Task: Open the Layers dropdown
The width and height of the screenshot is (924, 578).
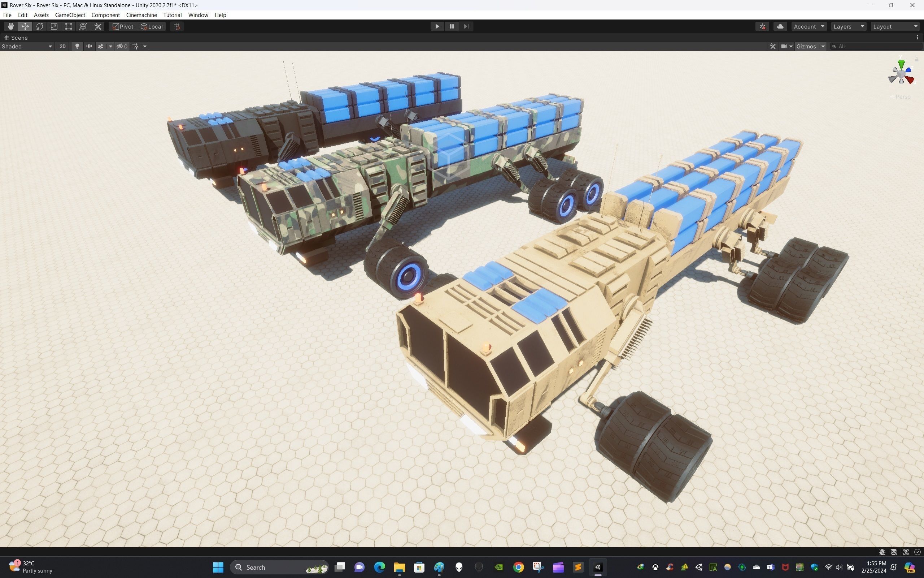Action: tap(849, 26)
